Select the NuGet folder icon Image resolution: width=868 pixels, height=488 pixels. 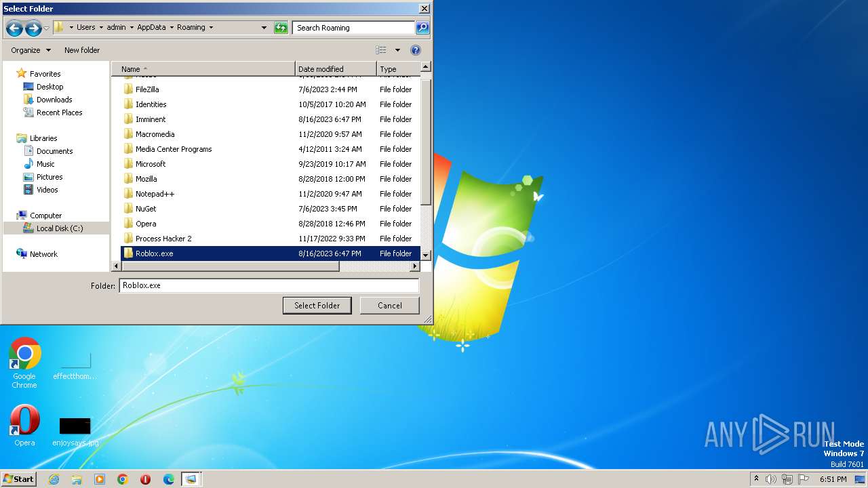point(128,209)
